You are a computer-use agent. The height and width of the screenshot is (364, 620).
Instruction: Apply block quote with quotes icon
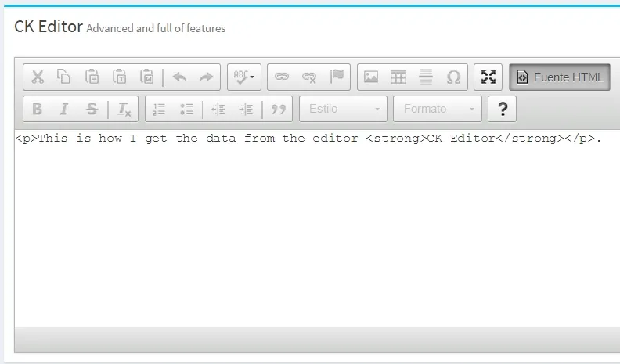pos(279,109)
